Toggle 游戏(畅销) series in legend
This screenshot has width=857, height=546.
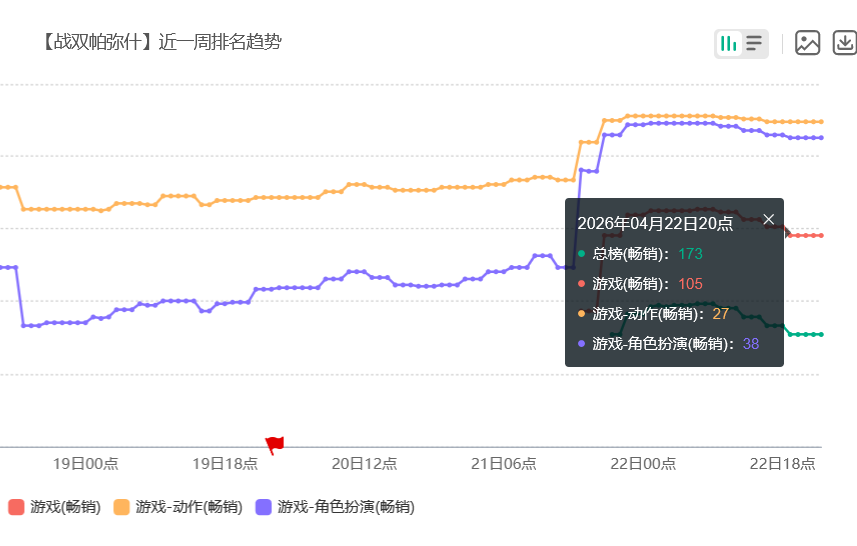tap(55, 507)
